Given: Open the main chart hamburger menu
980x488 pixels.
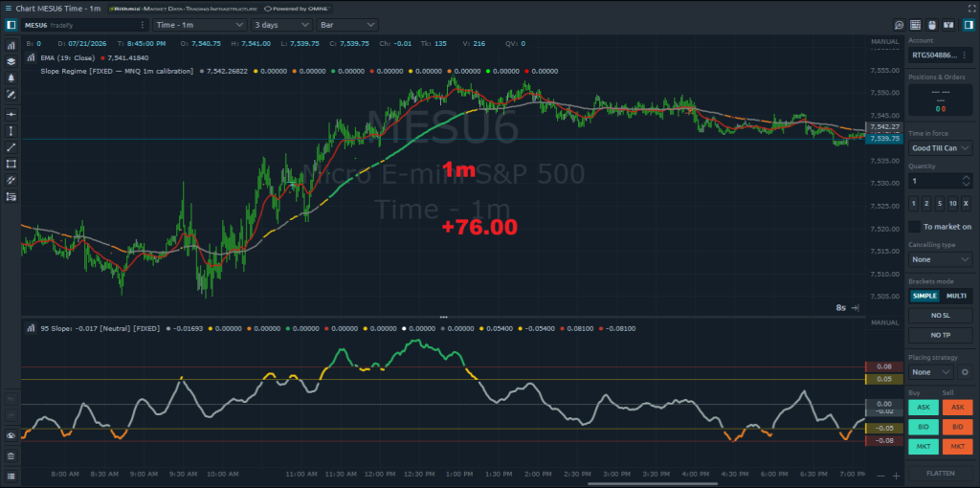Looking at the screenshot, I should click(x=8, y=9).
